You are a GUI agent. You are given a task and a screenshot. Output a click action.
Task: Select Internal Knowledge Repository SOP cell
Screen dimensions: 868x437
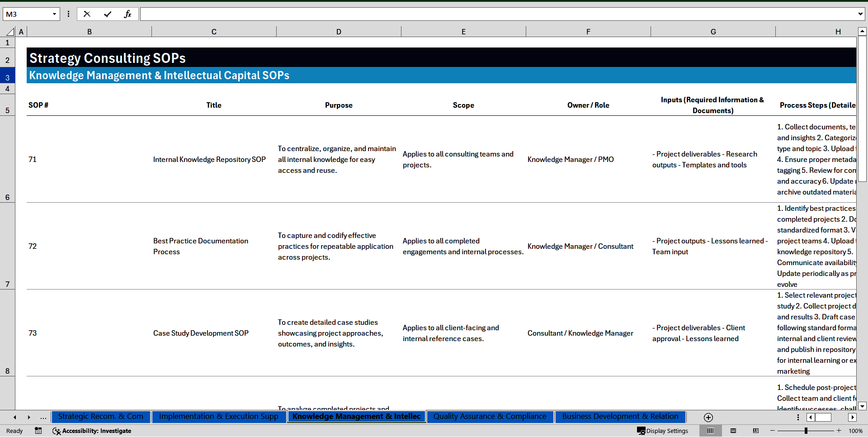(214, 159)
